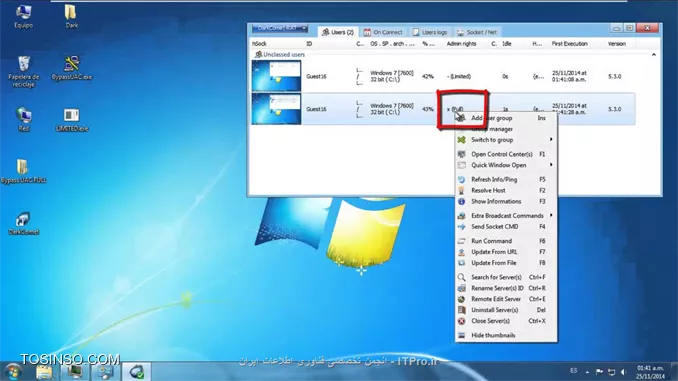Screen dimensions: 678x381
Task: Open the taskbar clock and date
Action: pos(650,372)
